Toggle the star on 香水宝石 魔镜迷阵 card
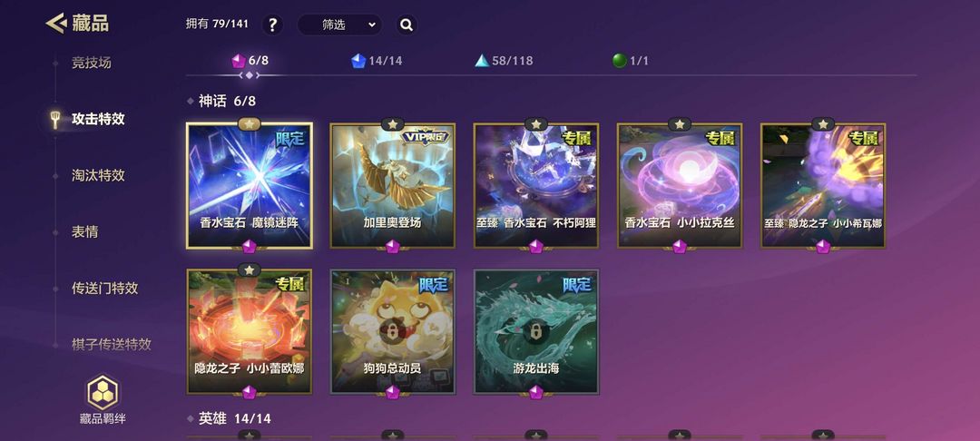Screen dimensions: 980x441 pyautogui.click(x=250, y=124)
